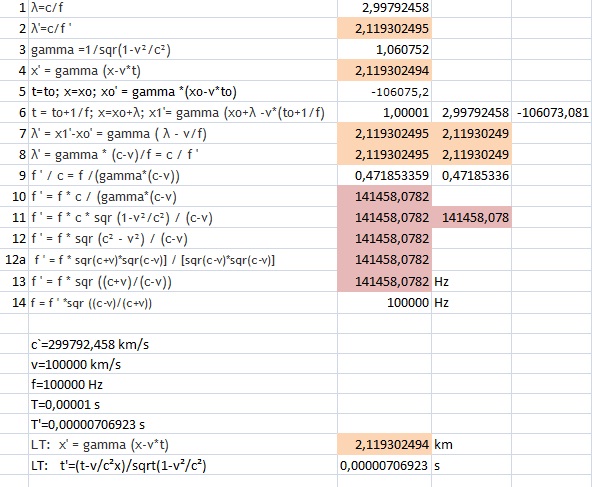Screen dimensions: 592x487
Task: Click the T'=0,00000706923 s cell
Action: pyautogui.click(x=183, y=424)
